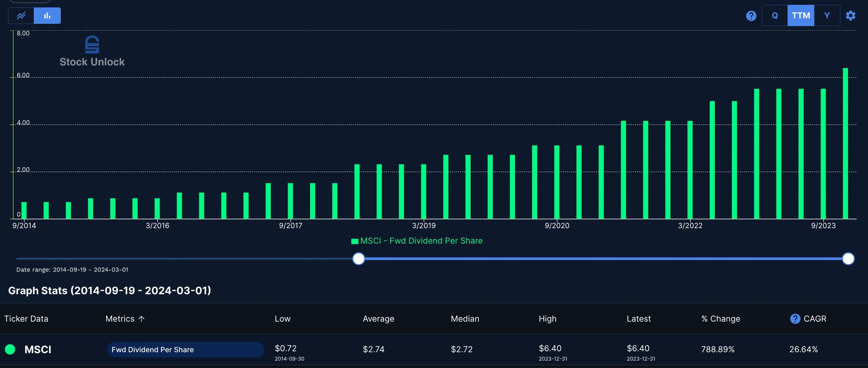Select the TTM period toggle
Image resolution: width=868 pixels, height=368 pixels.
(x=801, y=16)
